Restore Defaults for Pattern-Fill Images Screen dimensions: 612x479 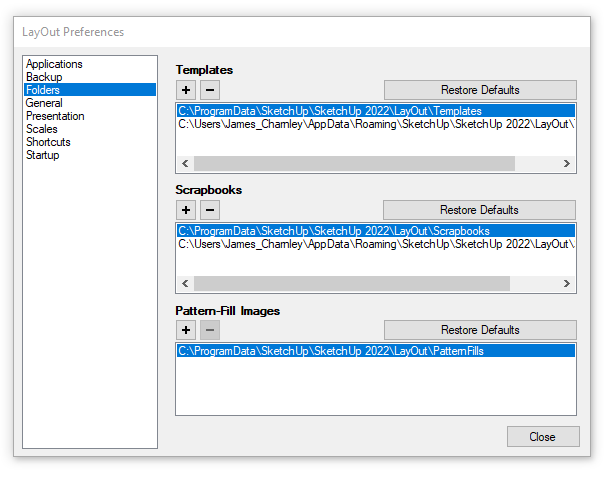coord(480,330)
